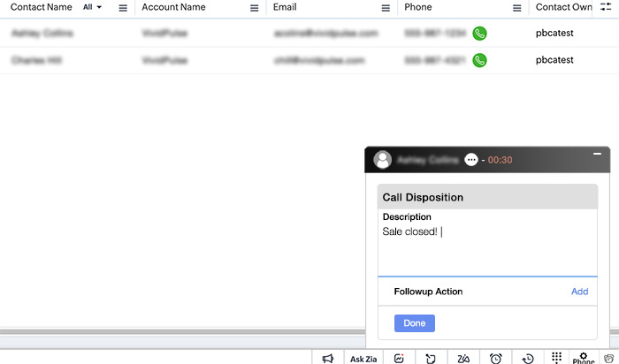The image size is (619, 364).
Task: Select the first row's pbcatest owner cell
Action: tap(554, 33)
